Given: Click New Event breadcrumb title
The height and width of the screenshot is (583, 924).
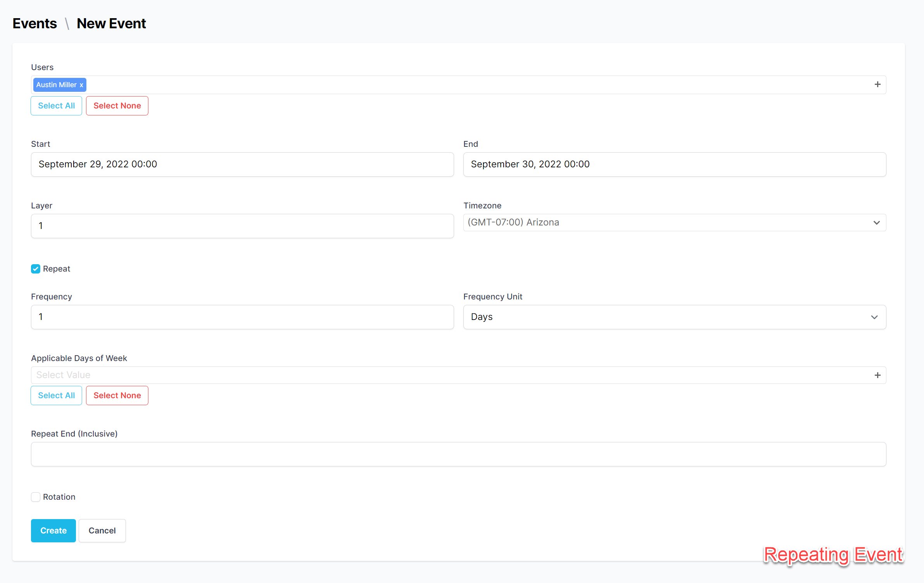Looking at the screenshot, I should coord(111,24).
